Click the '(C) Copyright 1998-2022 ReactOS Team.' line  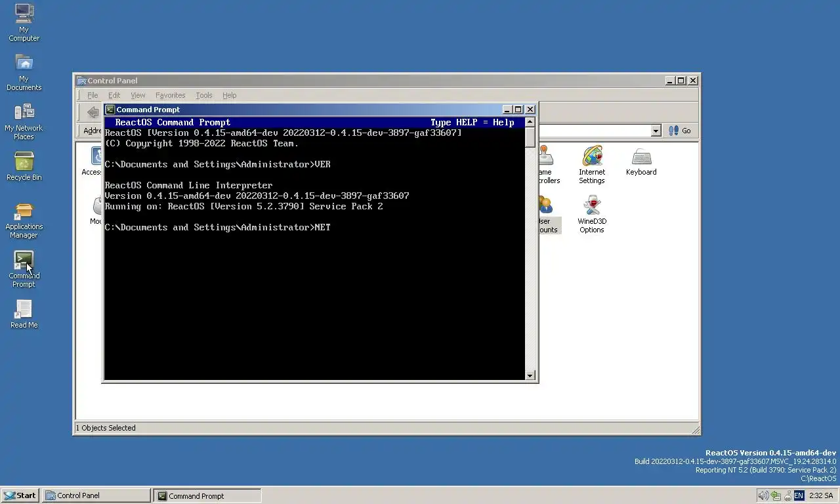[x=201, y=143]
